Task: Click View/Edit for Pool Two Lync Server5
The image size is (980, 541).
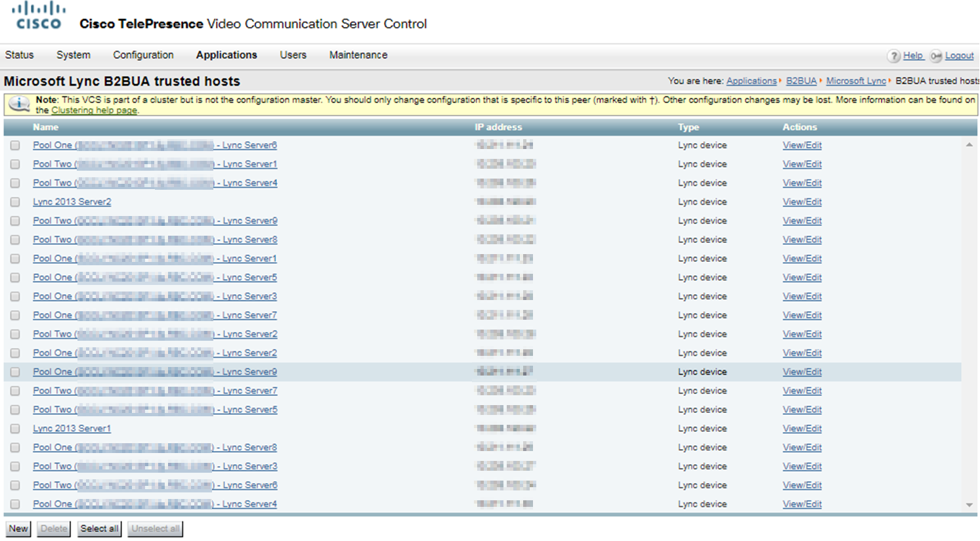Action: click(802, 410)
